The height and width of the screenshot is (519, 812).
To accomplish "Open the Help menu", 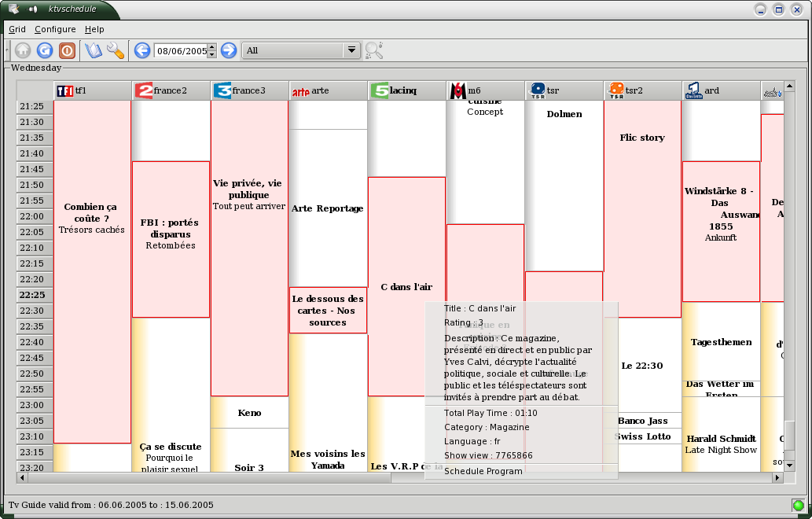I will (x=94, y=30).
